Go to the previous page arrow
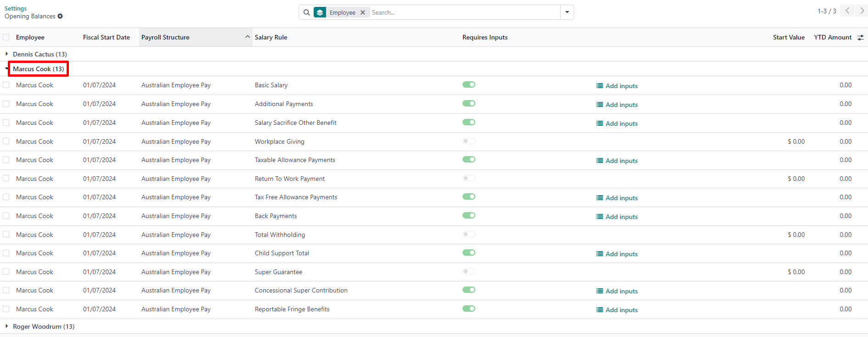 tap(847, 11)
